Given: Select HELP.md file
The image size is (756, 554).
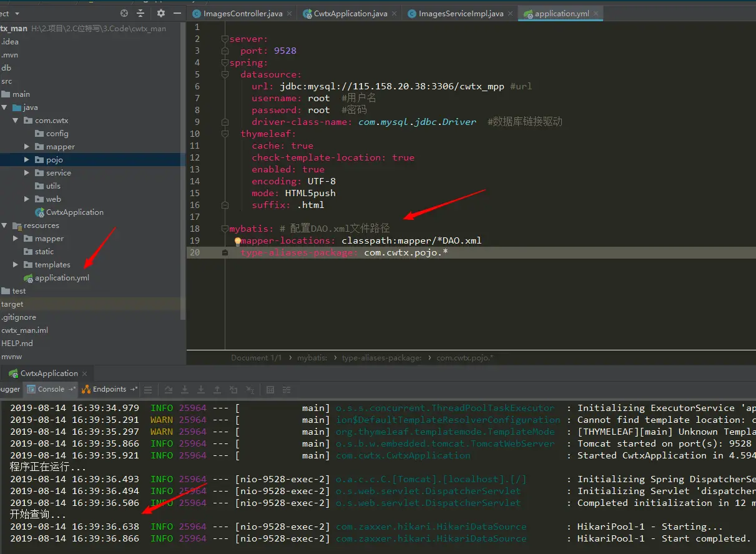Looking at the screenshot, I should tap(17, 344).
